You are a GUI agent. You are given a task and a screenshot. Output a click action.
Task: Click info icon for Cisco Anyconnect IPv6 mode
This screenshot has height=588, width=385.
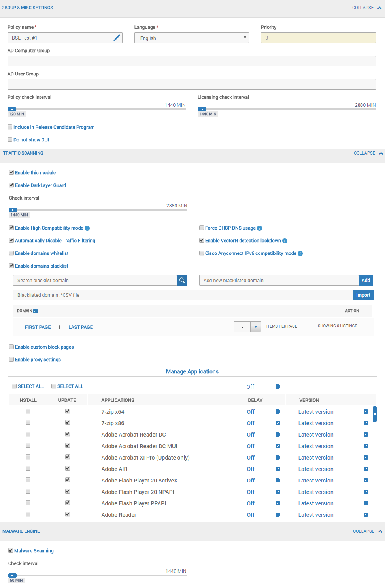300,254
